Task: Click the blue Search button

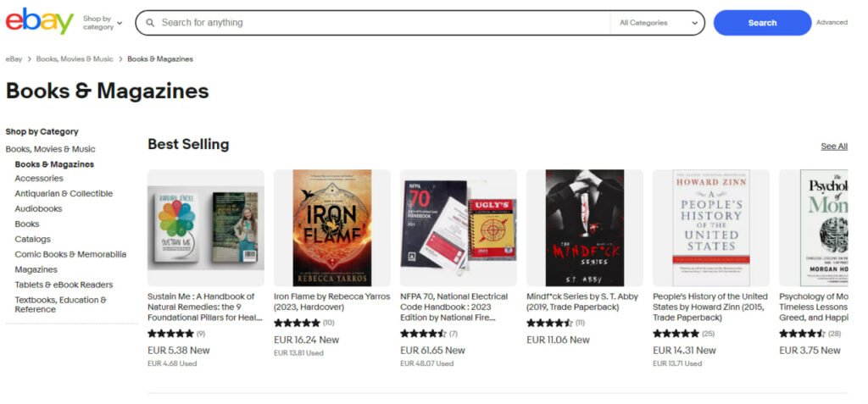Action: pos(762,23)
